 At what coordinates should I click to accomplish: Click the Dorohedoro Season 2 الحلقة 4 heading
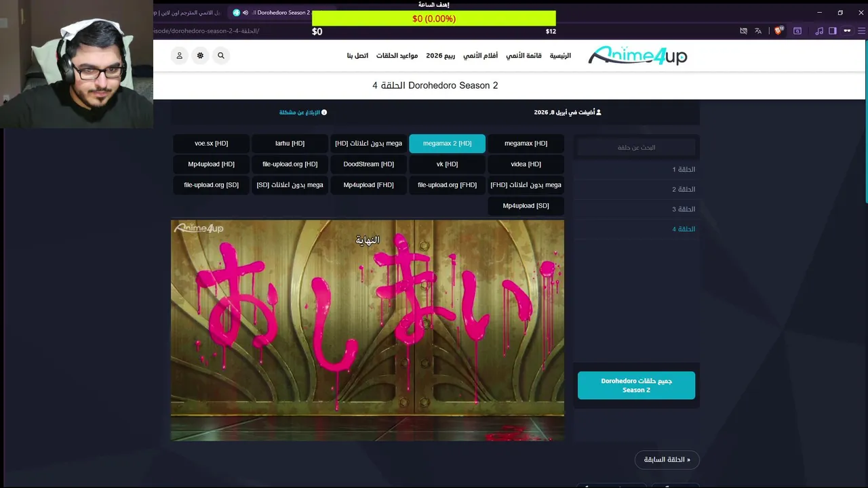pos(435,85)
